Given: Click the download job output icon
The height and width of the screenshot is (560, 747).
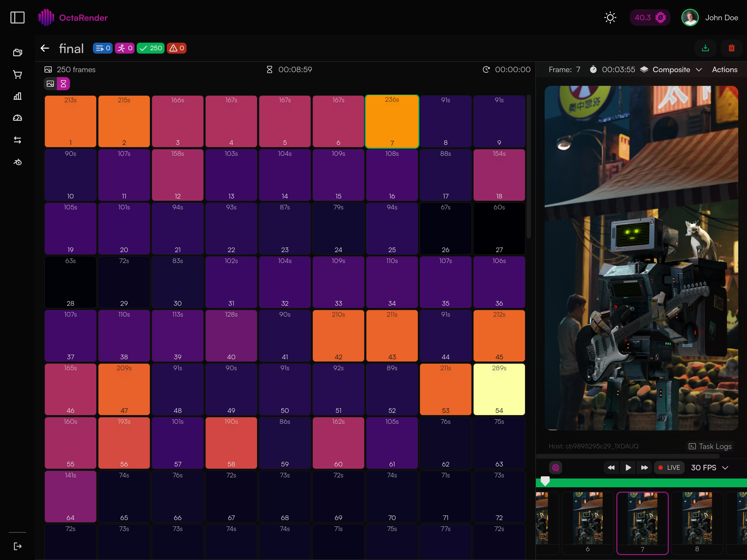Looking at the screenshot, I should tap(705, 48).
